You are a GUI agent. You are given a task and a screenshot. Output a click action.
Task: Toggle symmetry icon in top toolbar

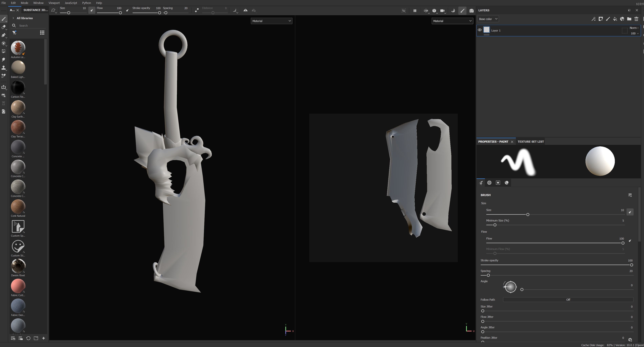click(x=246, y=11)
